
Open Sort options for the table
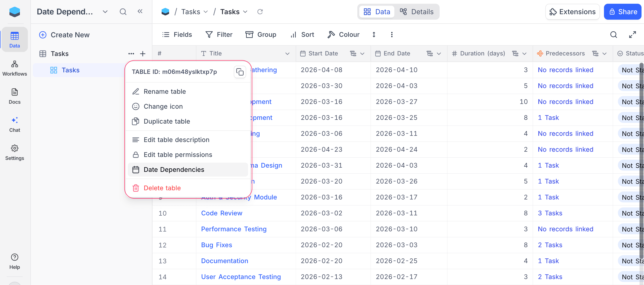pyautogui.click(x=302, y=35)
